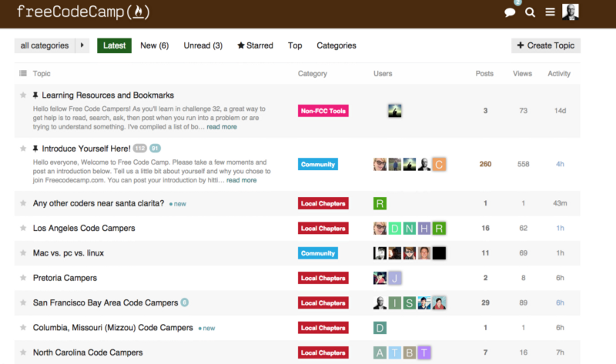
Task: Open Los Angeles Code Campers topic
Action: 84,228
